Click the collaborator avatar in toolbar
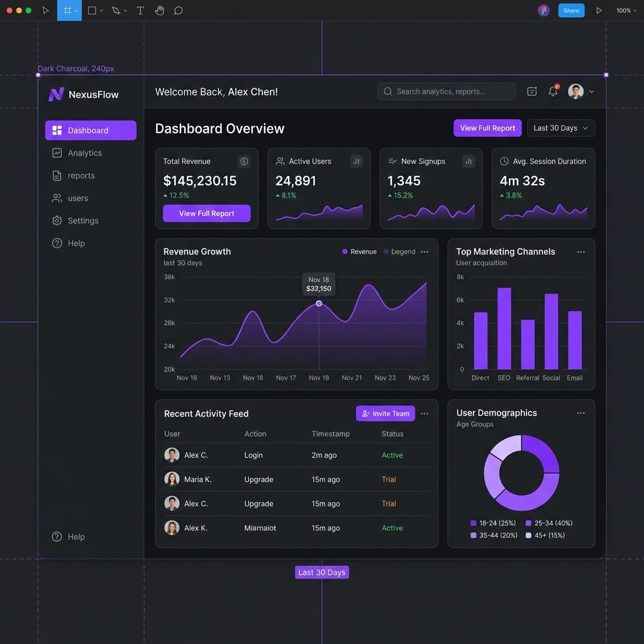 pyautogui.click(x=543, y=10)
